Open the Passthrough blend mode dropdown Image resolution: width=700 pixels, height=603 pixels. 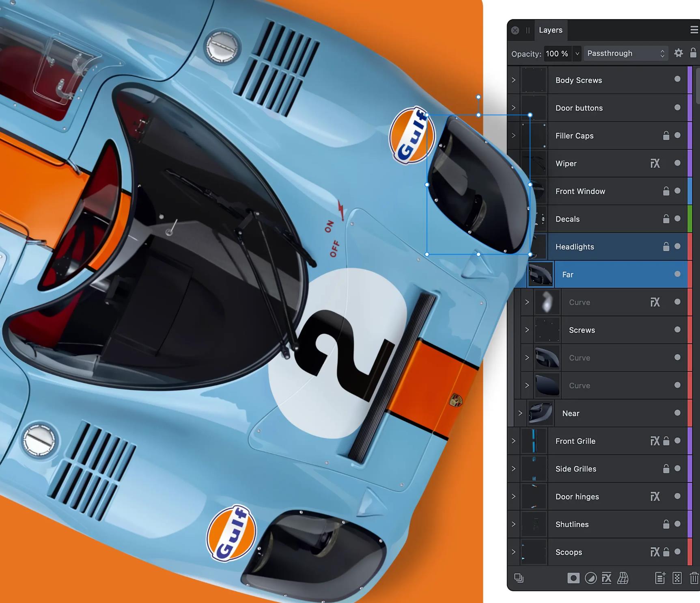pos(625,54)
